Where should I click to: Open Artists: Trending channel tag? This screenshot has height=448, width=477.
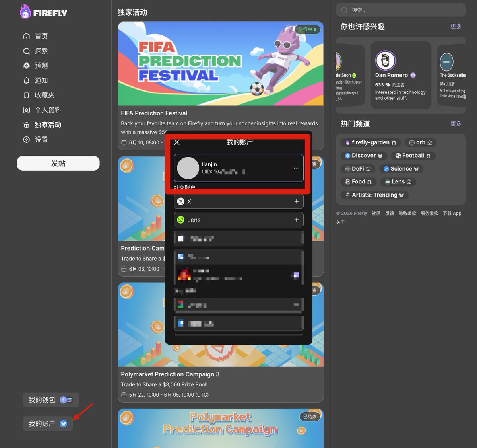point(374,195)
